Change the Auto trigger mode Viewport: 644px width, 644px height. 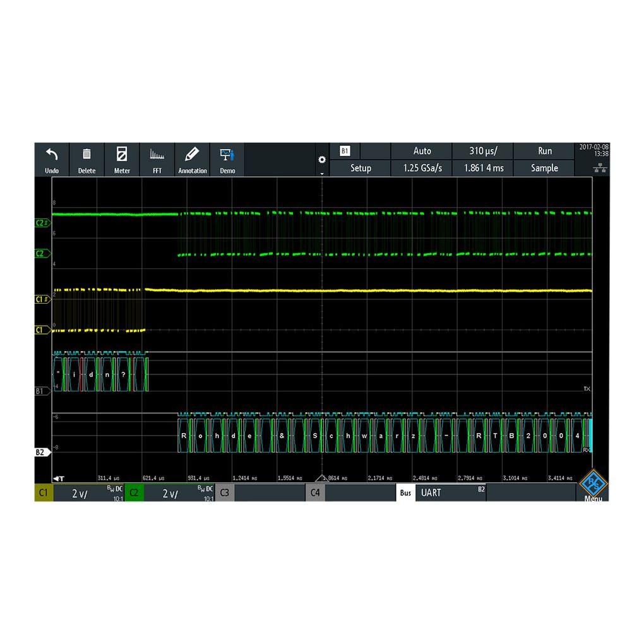coord(422,151)
